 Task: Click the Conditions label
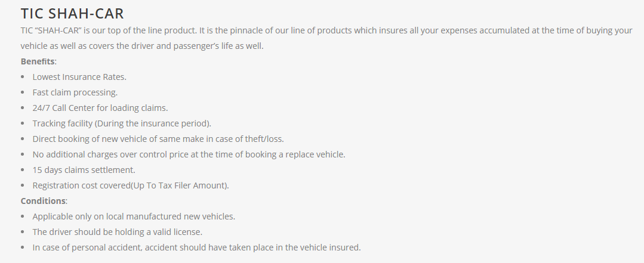click(43, 200)
